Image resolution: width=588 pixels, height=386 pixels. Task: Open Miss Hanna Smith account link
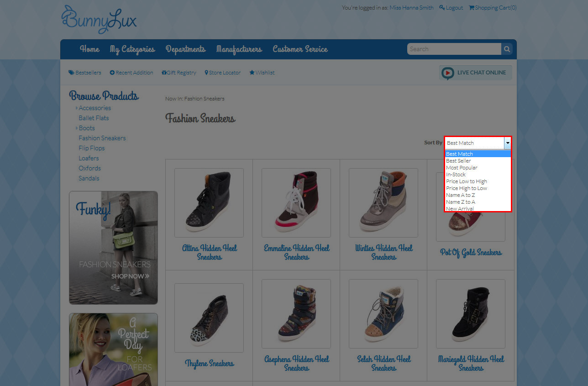click(412, 8)
